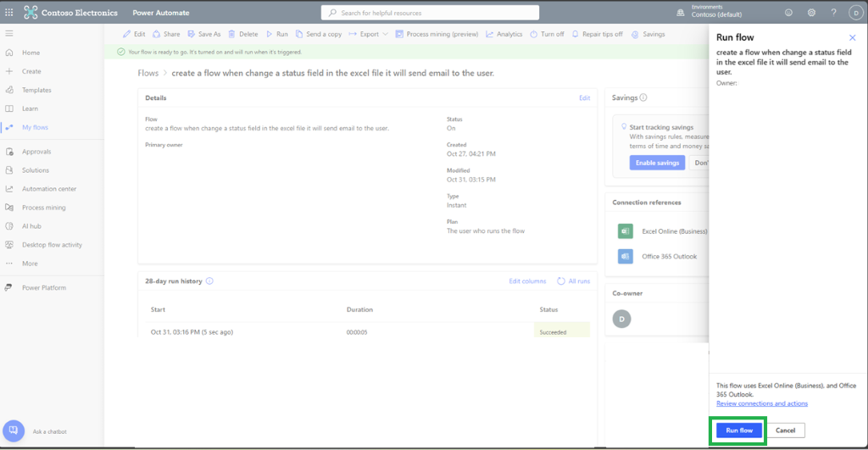The height and width of the screenshot is (450, 868).
Task: Select the My flows label
Action: pyautogui.click(x=35, y=127)
